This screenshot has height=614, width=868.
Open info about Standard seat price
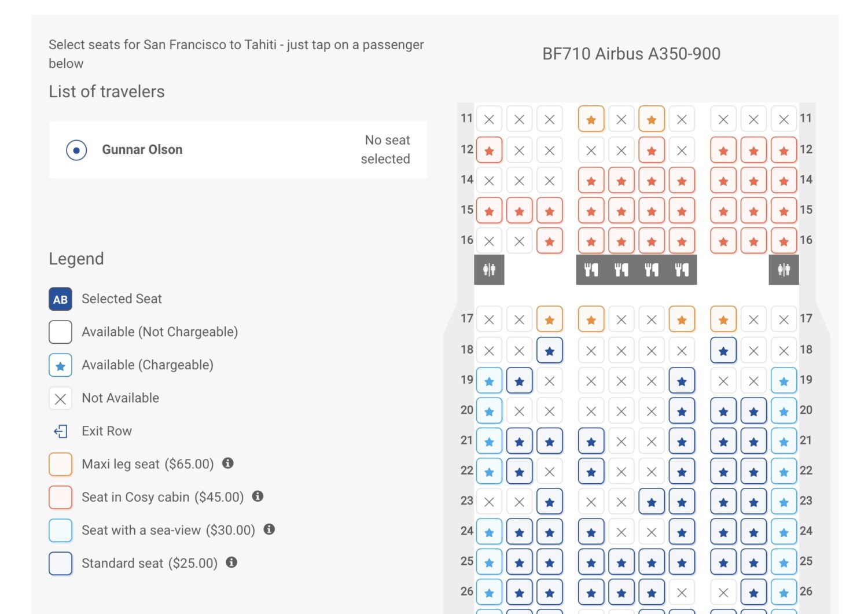[231, 562]
